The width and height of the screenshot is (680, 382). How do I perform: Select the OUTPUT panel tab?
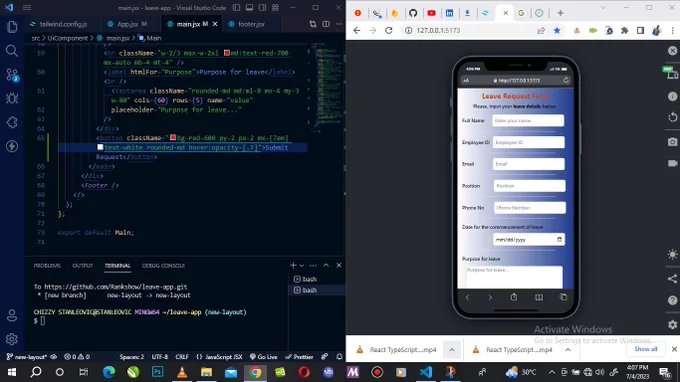(x=82, y=265)
